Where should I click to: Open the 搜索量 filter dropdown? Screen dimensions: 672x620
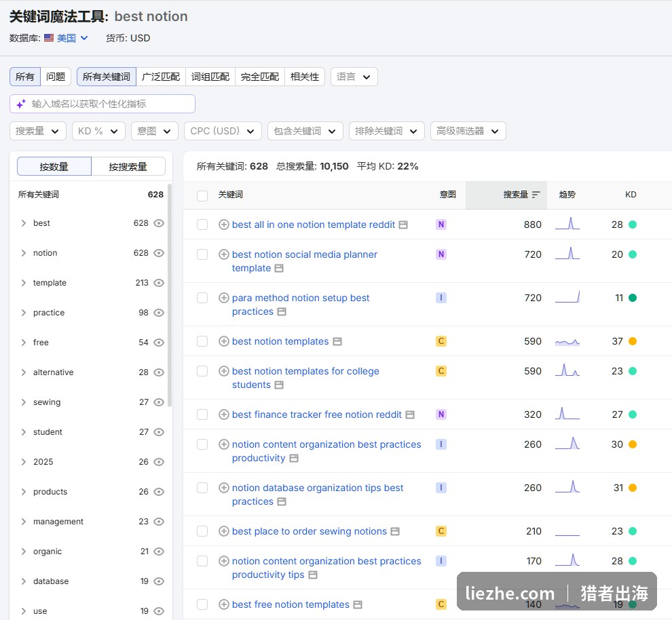tap(38, 131)
